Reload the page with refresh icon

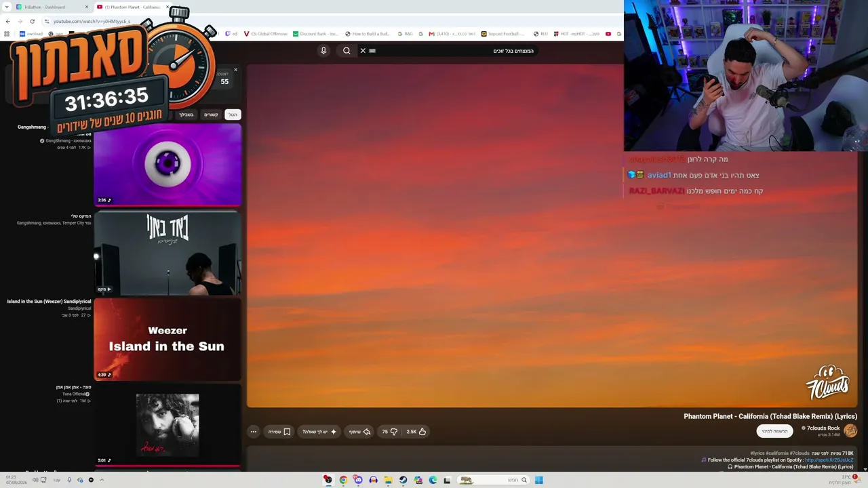(x=32, y=21)
